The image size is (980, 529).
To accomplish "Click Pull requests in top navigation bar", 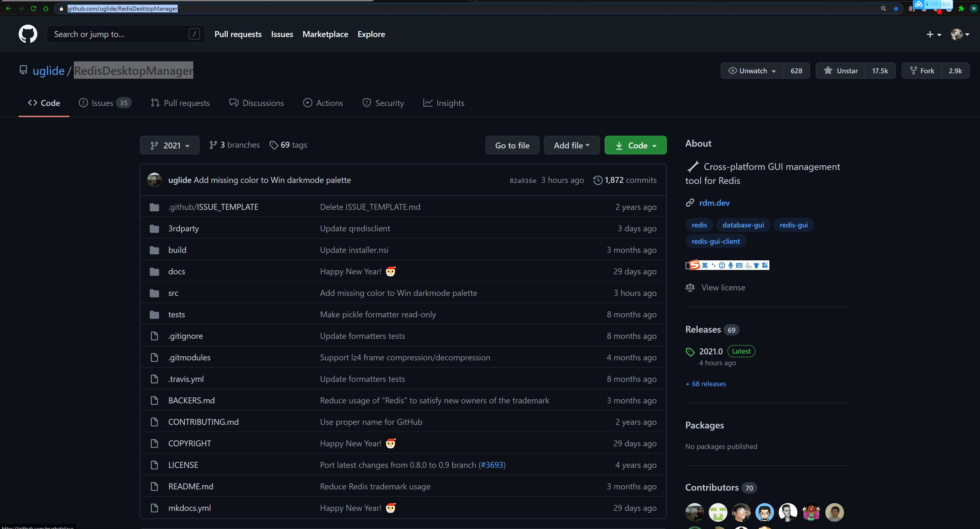I will coord(238,34).
